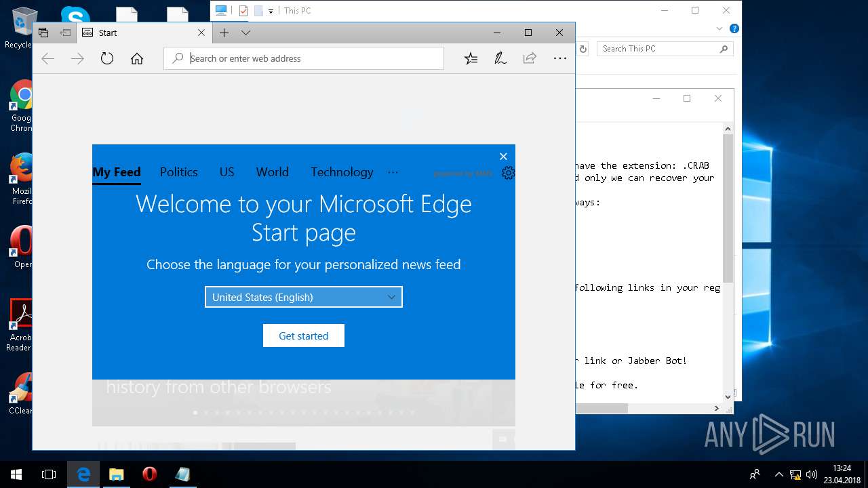Show more feed categories ellipsis

pyautogui.click(x=393, y=172)
